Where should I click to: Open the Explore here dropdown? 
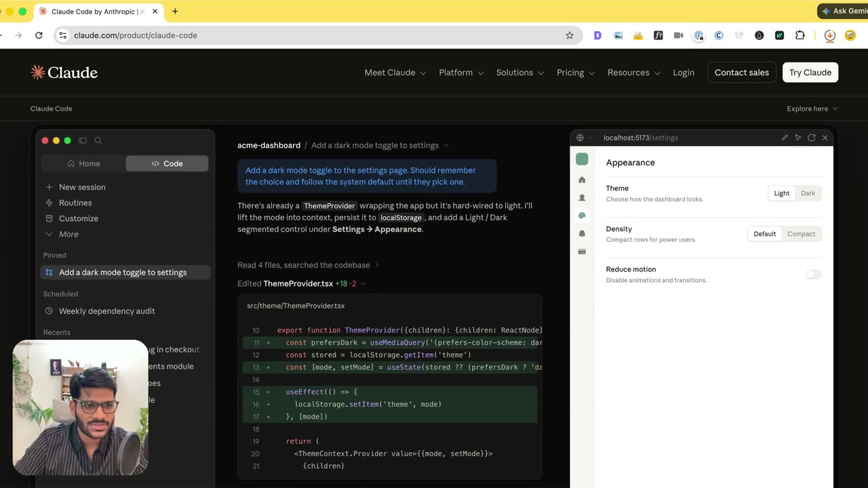coord(812,108)
